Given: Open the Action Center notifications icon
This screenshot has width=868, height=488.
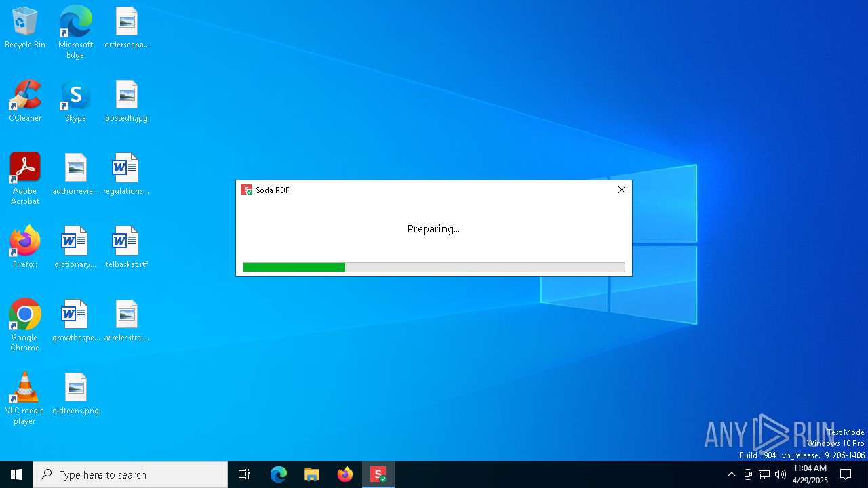Looking at the screenshot, I should [846, 474].
